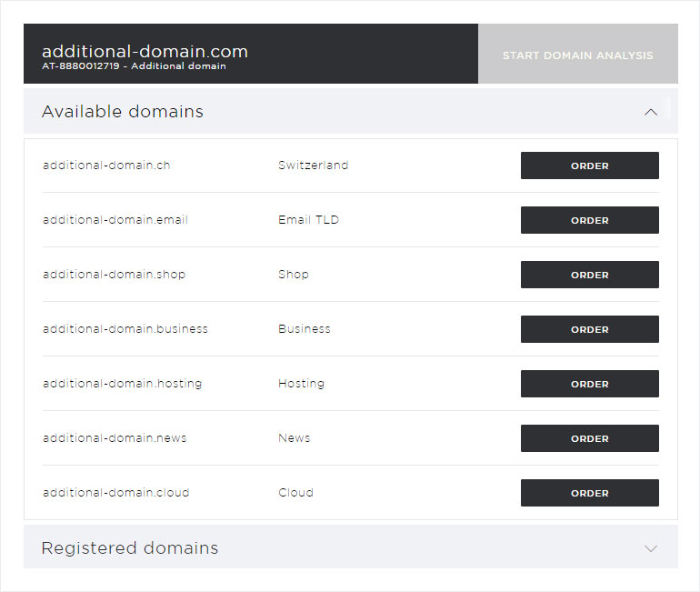Open the Registered domains section header
This screenshot has width=700, height=592.
[350, 547]
